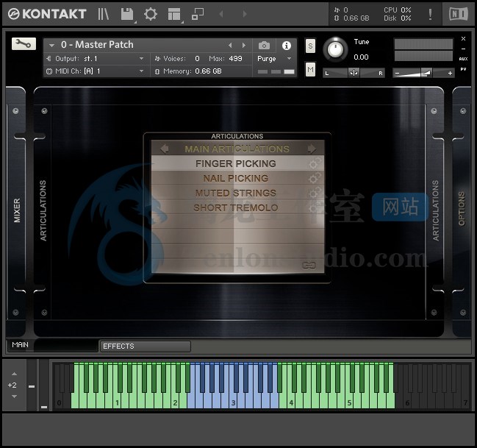Click the mod wheel strip
This screenshot has width=477, height=448.
(x=44, y=385)
